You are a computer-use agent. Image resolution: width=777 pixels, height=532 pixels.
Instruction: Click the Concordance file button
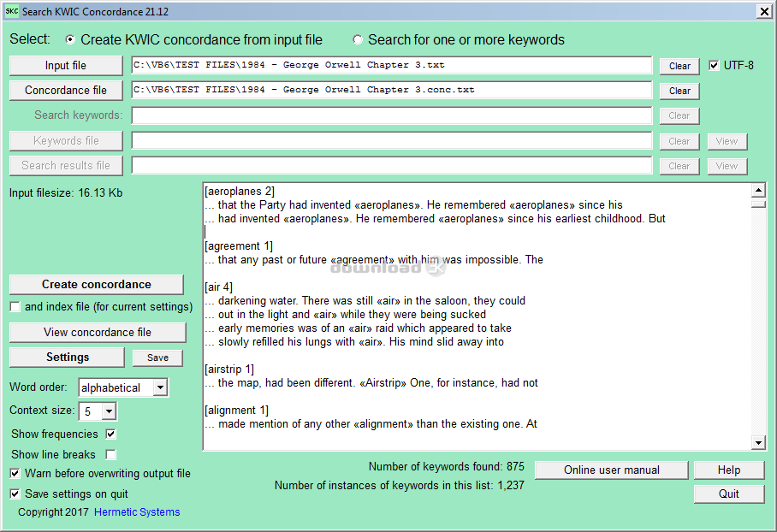[x=66, y=90]
